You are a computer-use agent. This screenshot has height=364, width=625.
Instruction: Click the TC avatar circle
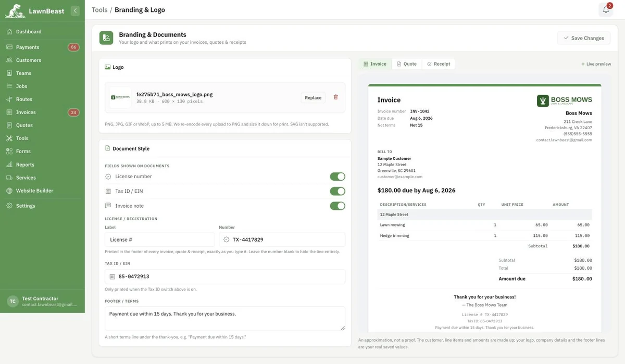(12, 301)
